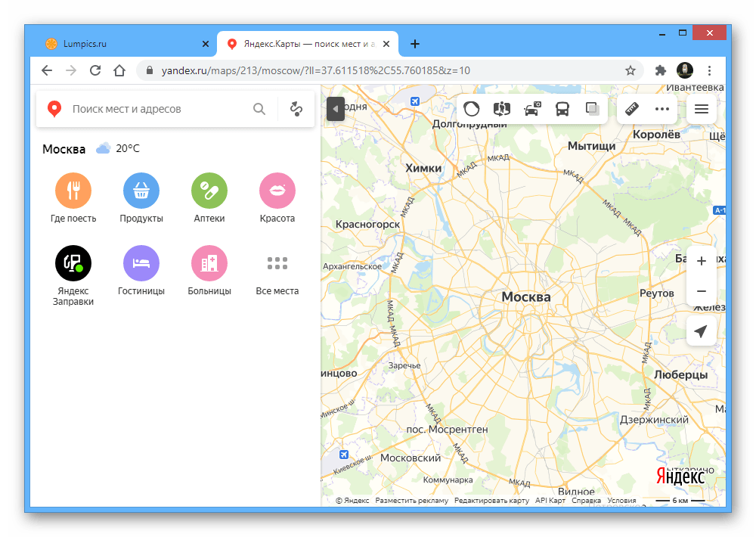This screenshot has width=756, height=537.
Task: Collapse the left sidebar panel
Action: point(336,109)
